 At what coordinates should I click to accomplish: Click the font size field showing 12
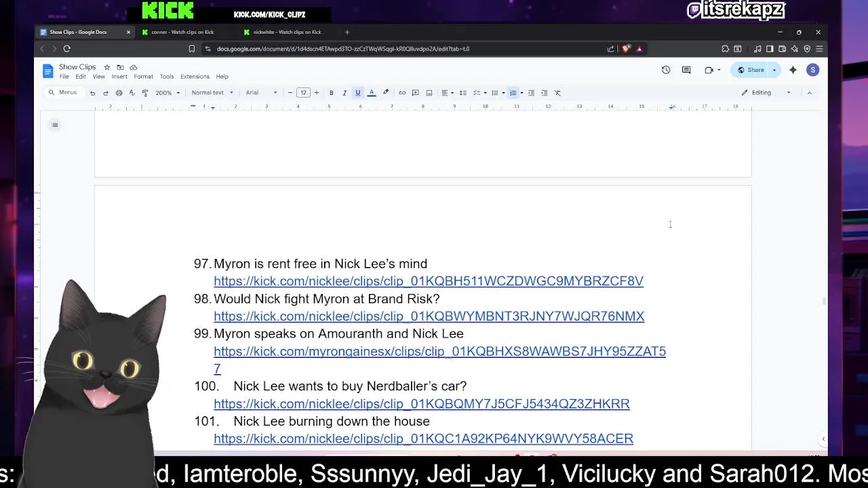click(x=303, y=93)
